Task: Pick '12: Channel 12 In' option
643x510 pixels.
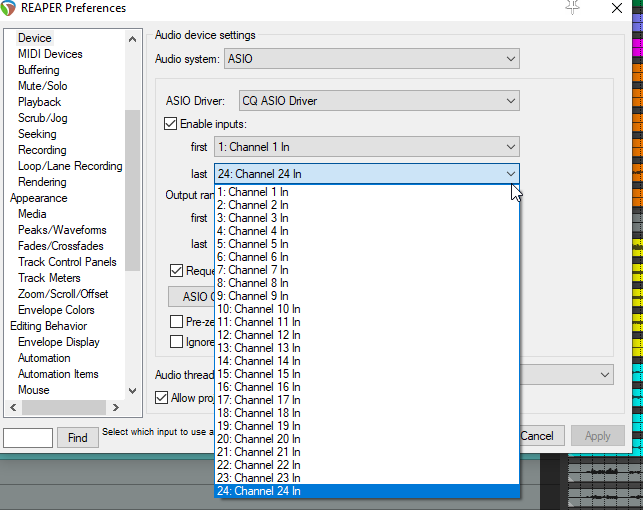Action: [367, 335]
